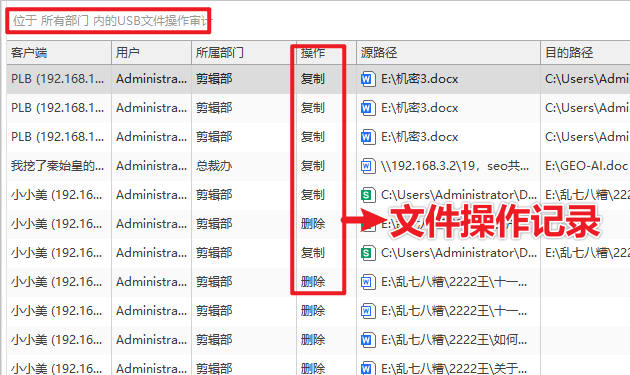Click the 操作 column header

[x=326, y=53]
